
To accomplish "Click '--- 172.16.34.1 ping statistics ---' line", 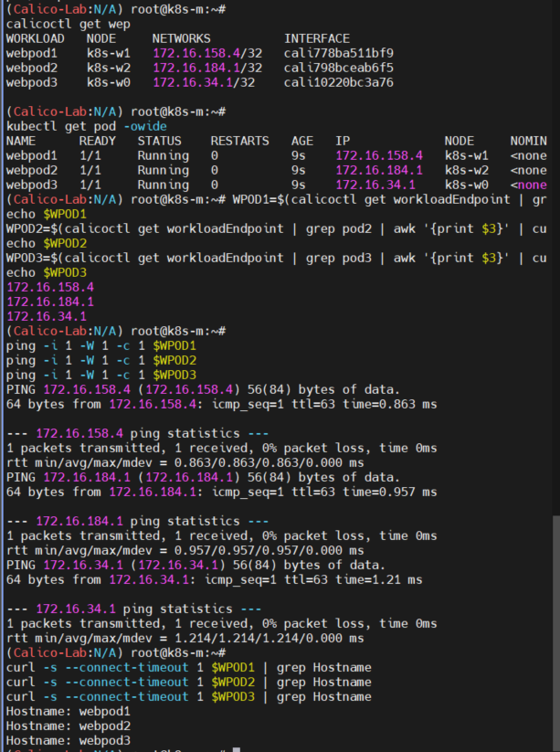I will 133,609.
